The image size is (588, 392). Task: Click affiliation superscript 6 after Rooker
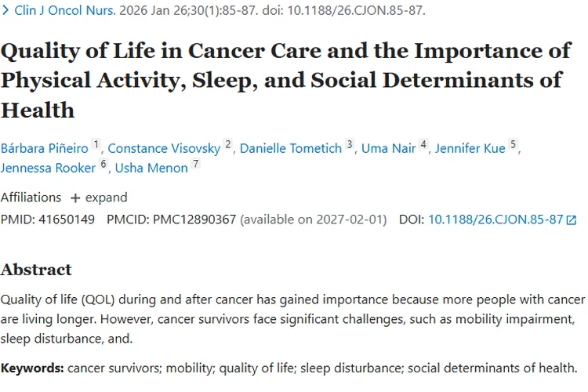(103, 164)
